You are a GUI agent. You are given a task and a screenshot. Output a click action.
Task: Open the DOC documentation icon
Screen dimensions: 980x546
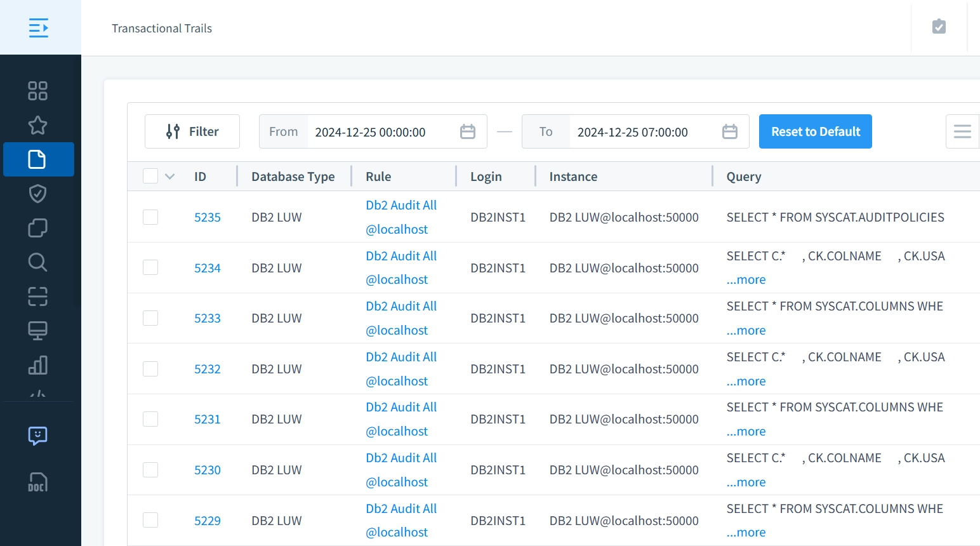[x=37, y=483]
